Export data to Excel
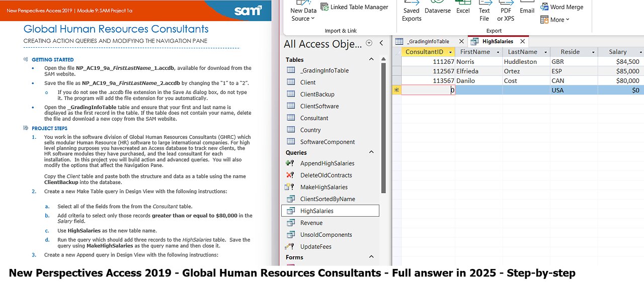The width and height of the screenshot is (644, 284). tap(463, 8)
